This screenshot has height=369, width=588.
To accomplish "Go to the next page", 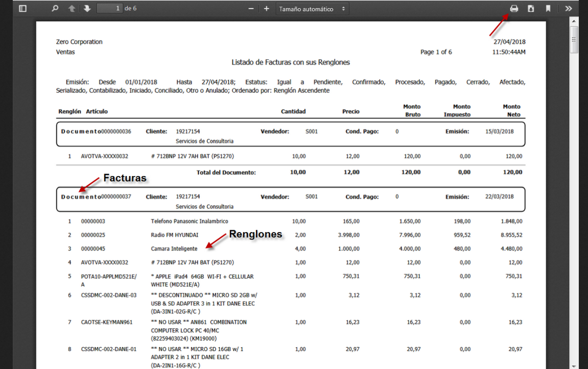I will (87, 9).
